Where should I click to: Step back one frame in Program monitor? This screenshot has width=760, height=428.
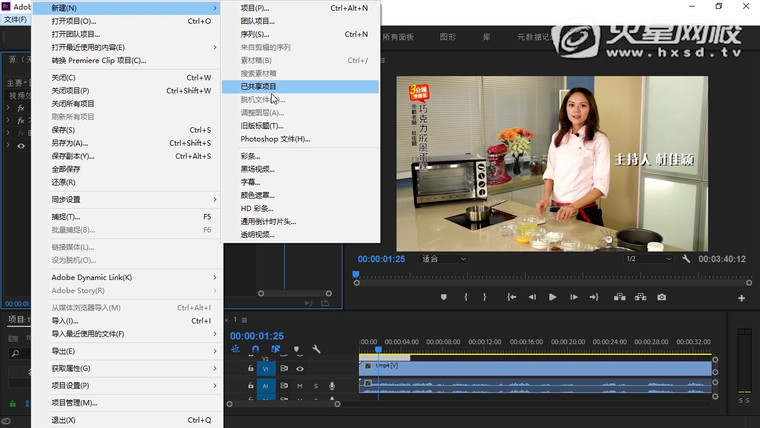click(x=531, y=297)
